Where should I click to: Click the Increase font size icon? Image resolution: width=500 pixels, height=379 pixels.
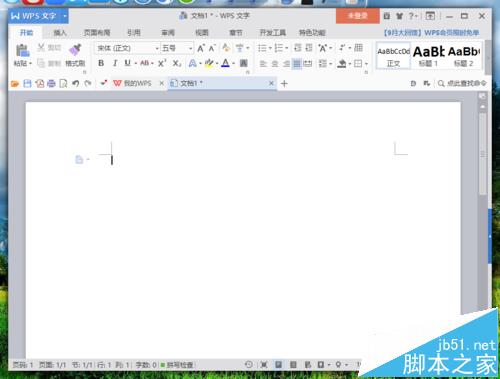(x=201, y=48)
